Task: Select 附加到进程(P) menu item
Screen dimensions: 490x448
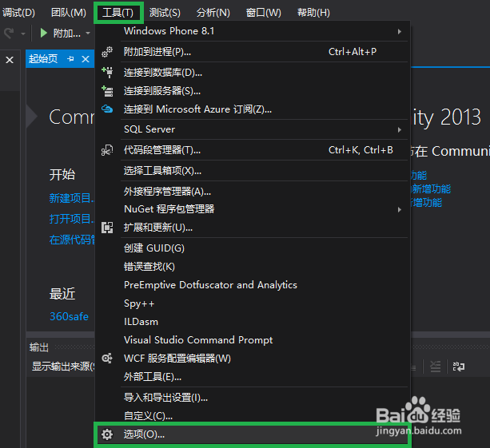Action: (253, 52)
